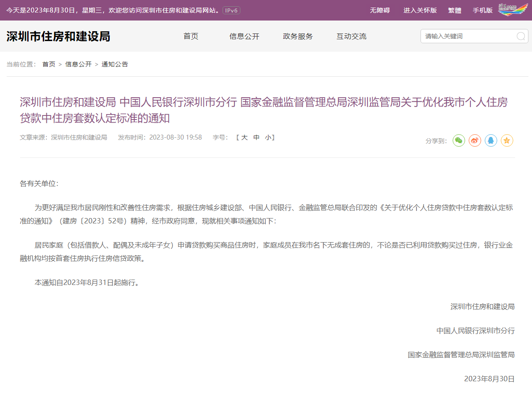Screen dimensions: 532x404
Task: Set font size to medium (中)
Action: 256,138
